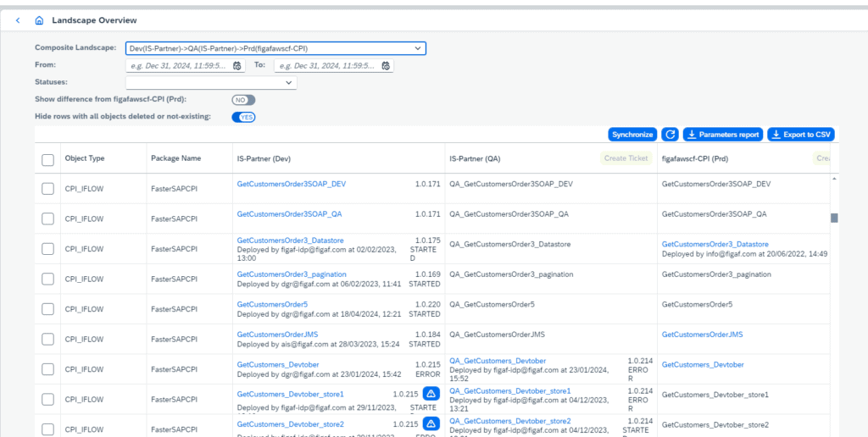Click version 1.0.220 in GetCustomersOrder5 row
This screenshot has width=868, height=437.
pyautogui.click(x=428, y=304)
